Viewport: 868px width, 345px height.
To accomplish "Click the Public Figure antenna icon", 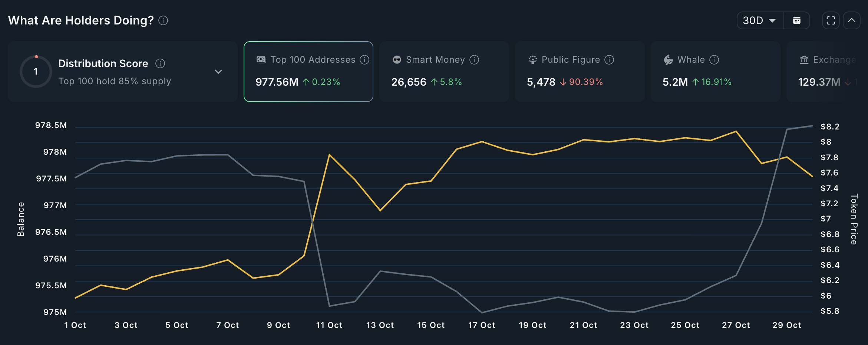I will tap(532, 59).
